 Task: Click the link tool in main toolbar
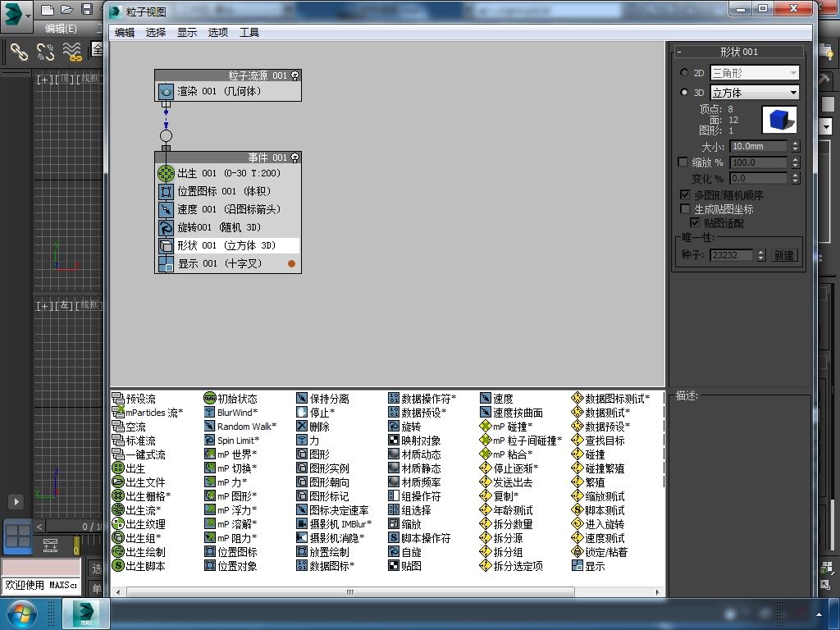tap(19, 52)
